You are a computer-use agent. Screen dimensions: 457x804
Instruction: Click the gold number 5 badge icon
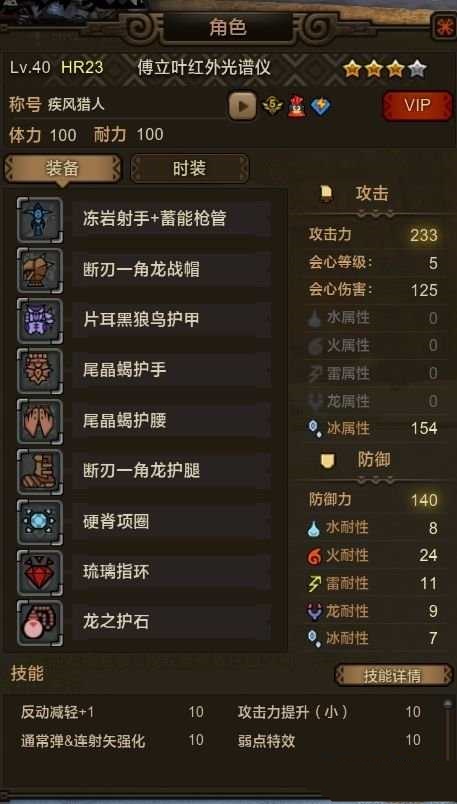(x=272, y=106)
